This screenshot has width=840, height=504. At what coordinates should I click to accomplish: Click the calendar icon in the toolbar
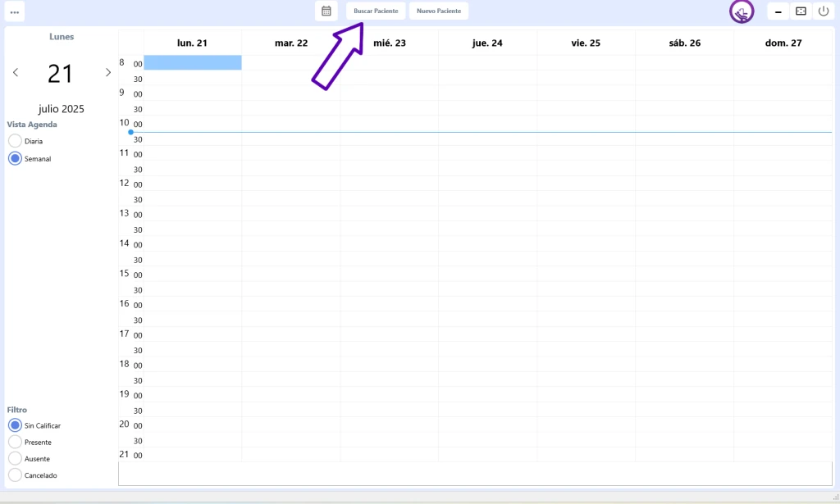326,11
